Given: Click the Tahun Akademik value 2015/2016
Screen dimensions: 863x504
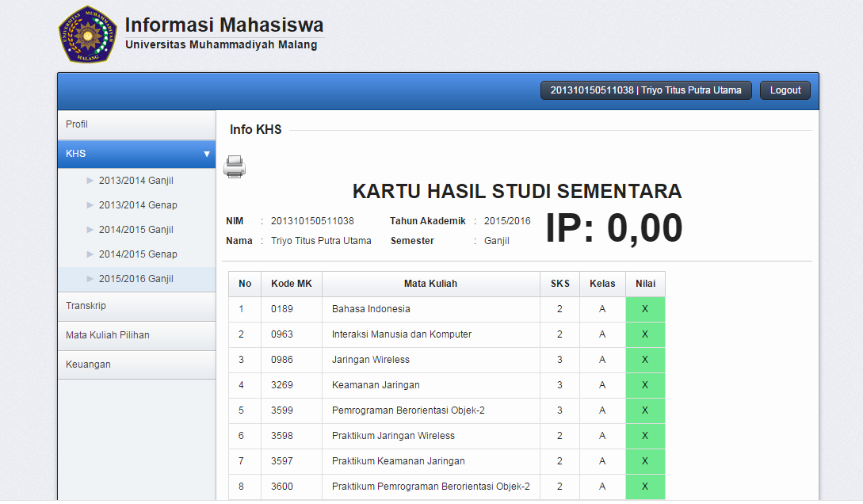Looking at the screenshot, I should click(507, 221).
